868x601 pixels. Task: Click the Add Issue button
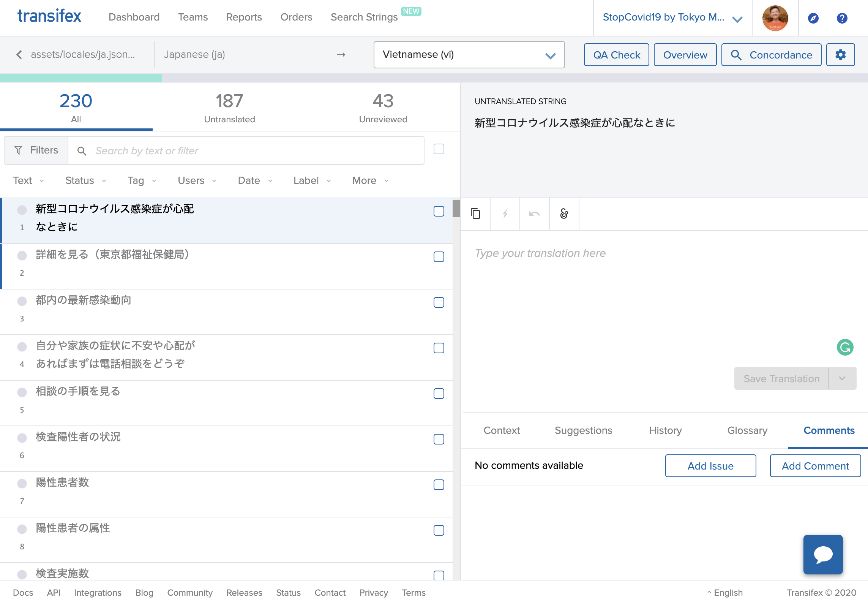tap(710, 466)
